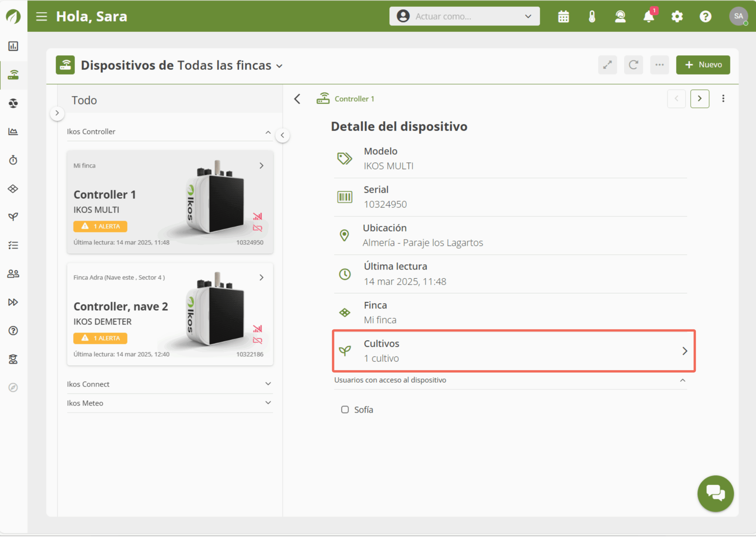Open the users group sidebar icon

coord(13,274)
